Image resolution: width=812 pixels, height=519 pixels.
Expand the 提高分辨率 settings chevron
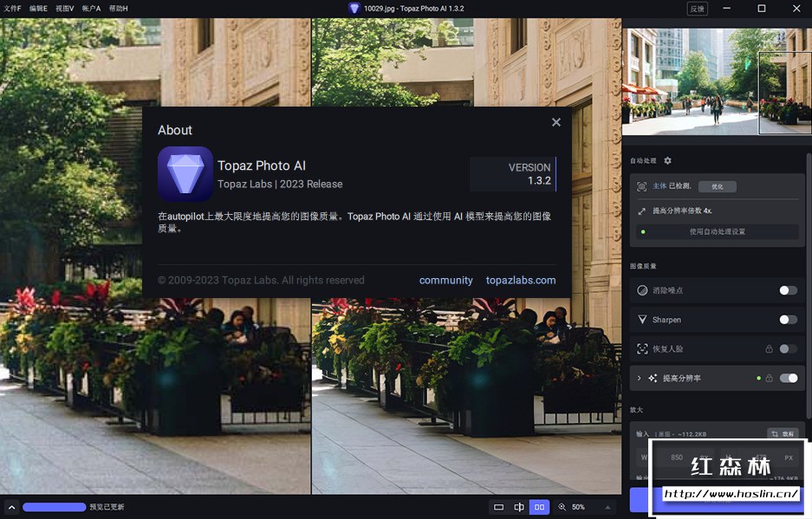pyautogui.click(x=639, y=378)
